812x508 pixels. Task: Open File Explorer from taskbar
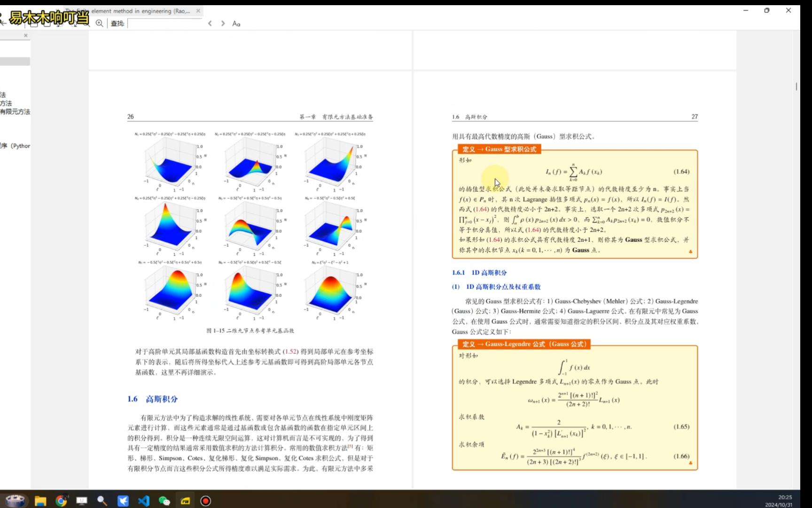40,501
